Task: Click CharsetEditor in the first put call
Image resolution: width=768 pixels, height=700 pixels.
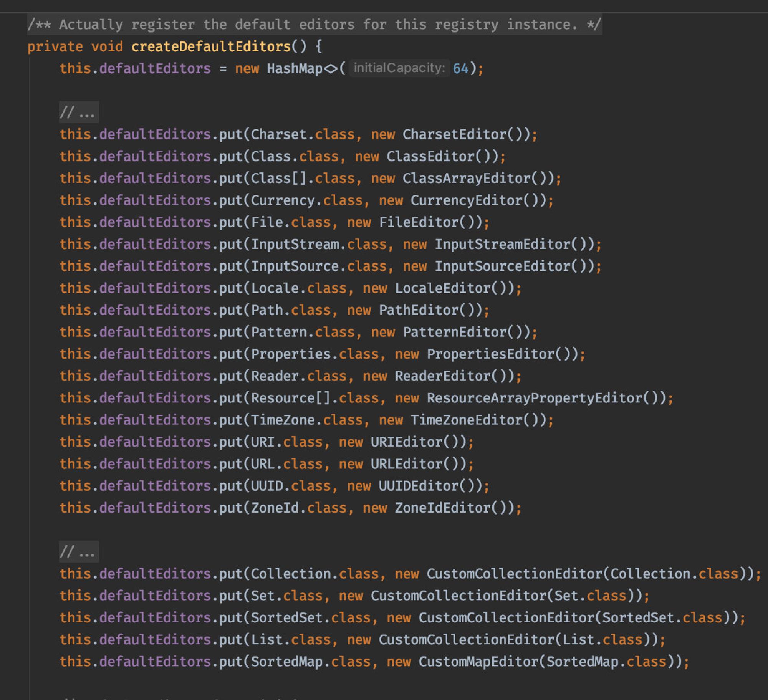Action: coord(455,134)
